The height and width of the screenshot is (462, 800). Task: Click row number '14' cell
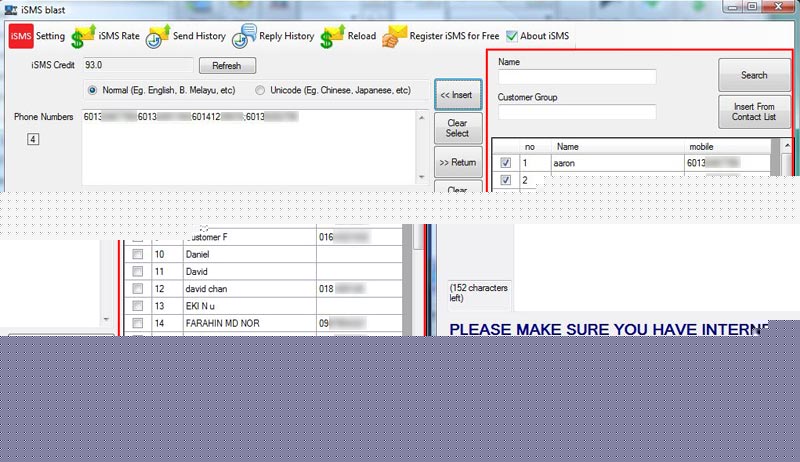point(167,323)
